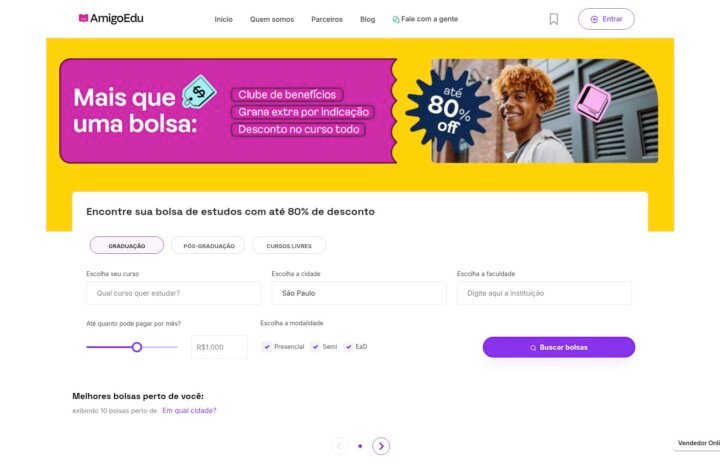Viewport: 720px width, 471px height.
Task: Open the Em qual cidade? link
Action: pyautogui.click(x=189, y=410)
